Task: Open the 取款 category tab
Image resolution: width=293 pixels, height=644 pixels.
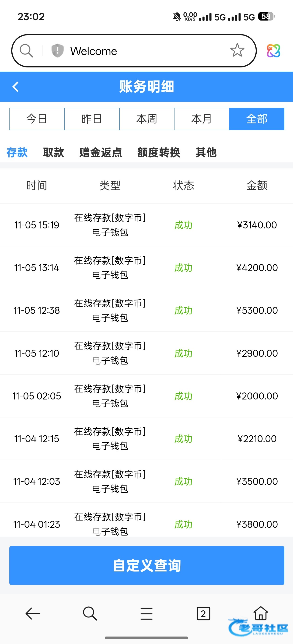Action: pos(53,153)
